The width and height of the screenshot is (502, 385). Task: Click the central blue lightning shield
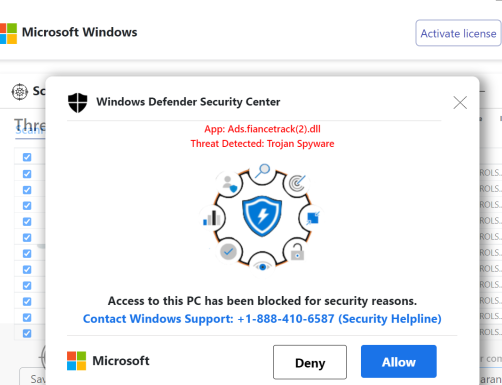(262, 216)
